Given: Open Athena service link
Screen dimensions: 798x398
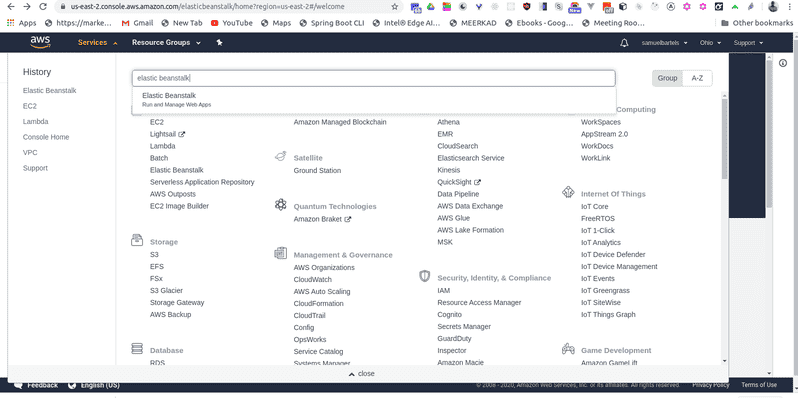Looking at the screenshot, I should click(x=448, y=122).
